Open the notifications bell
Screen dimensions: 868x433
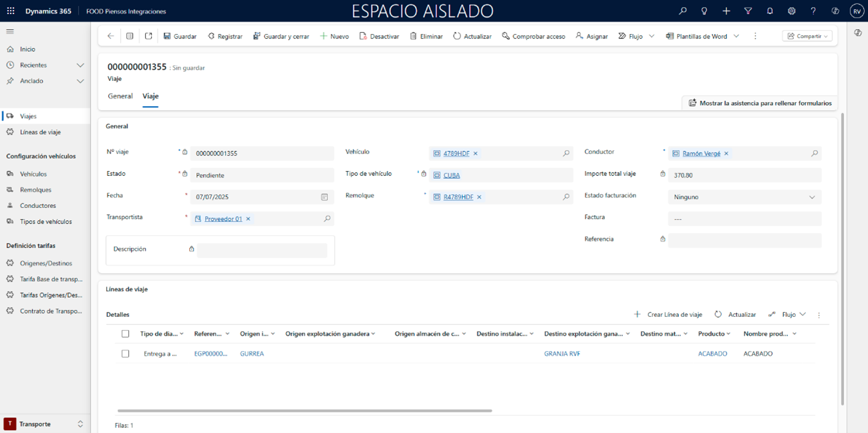point(770,11)
